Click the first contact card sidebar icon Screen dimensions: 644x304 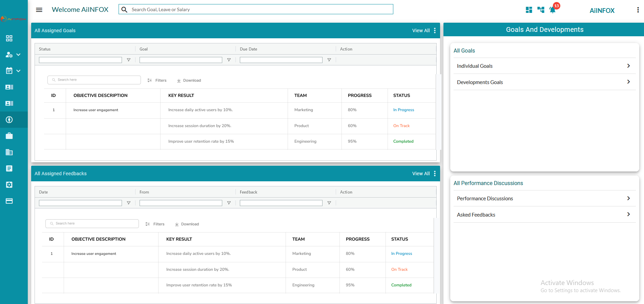click(x=9, y=87)
